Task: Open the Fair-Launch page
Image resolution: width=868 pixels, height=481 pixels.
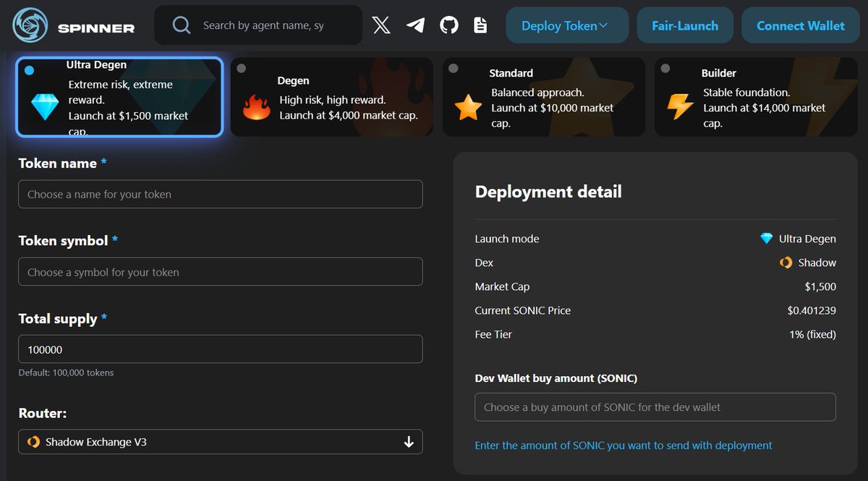Action: (685, 25)
